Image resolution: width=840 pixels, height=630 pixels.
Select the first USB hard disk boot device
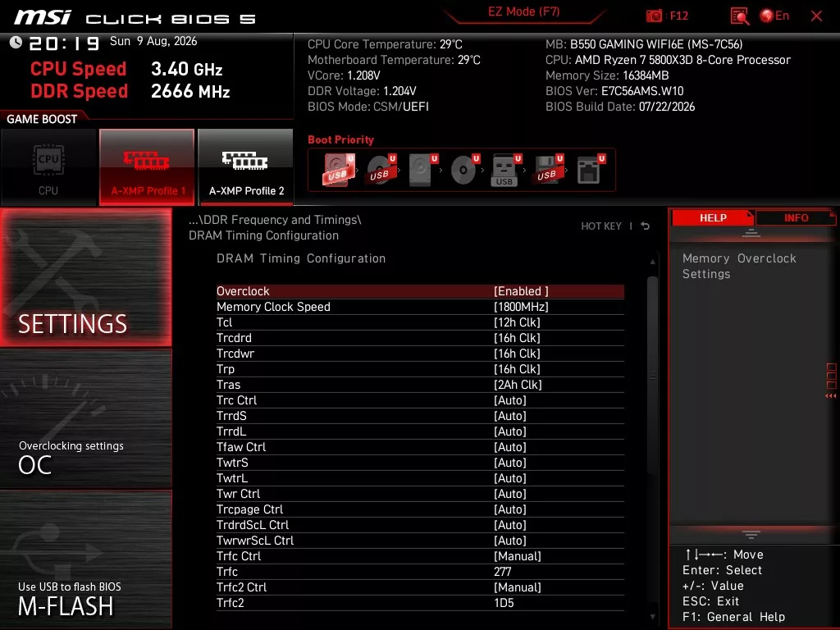tap(338, 170)
